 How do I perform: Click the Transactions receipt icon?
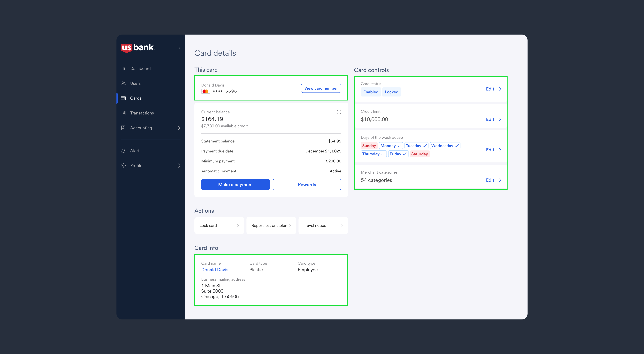tap(123, 113)
